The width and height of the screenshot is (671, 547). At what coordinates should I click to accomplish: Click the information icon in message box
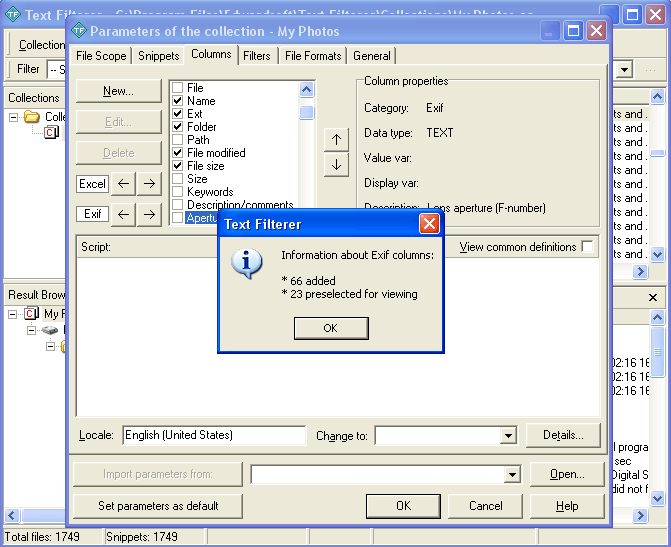point(246,263)
